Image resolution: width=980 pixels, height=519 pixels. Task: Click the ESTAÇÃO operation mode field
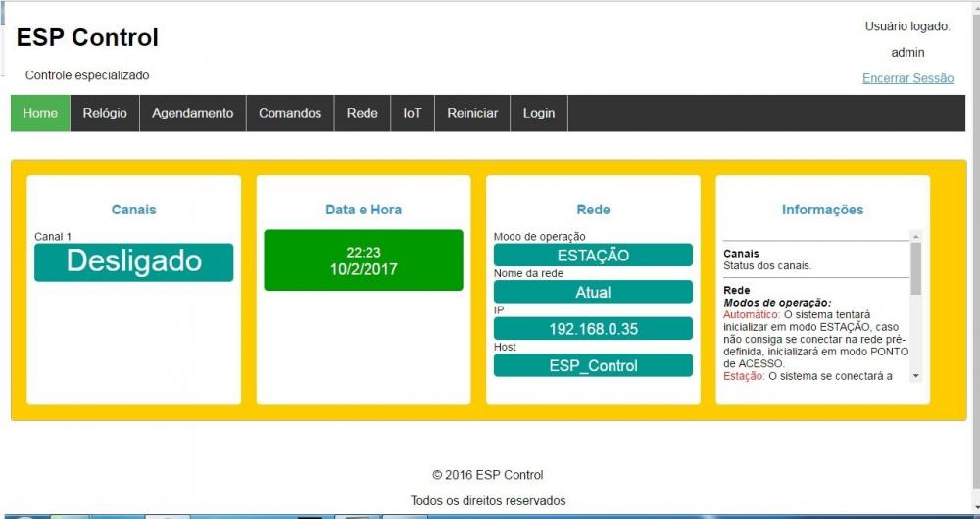593,256
